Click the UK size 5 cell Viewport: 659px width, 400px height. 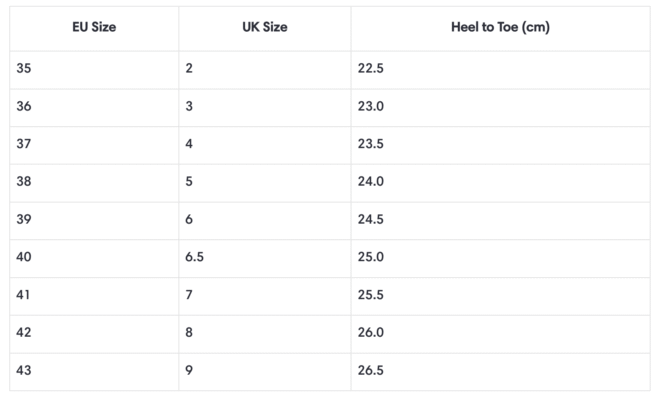click(x=190, y=182)
